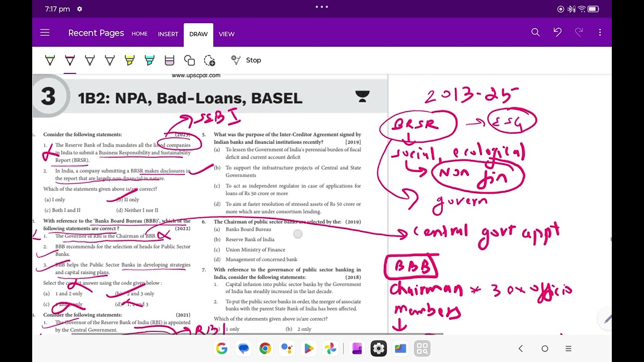The height and width of the screenshot is (362, 644).
Task: Select the magenta pen tool
Action: [x=70, y=60]
